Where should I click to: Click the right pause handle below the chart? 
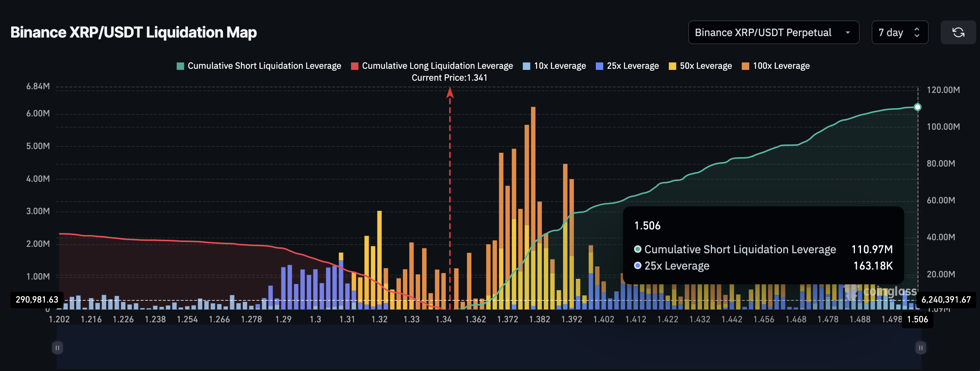[920, 347]
